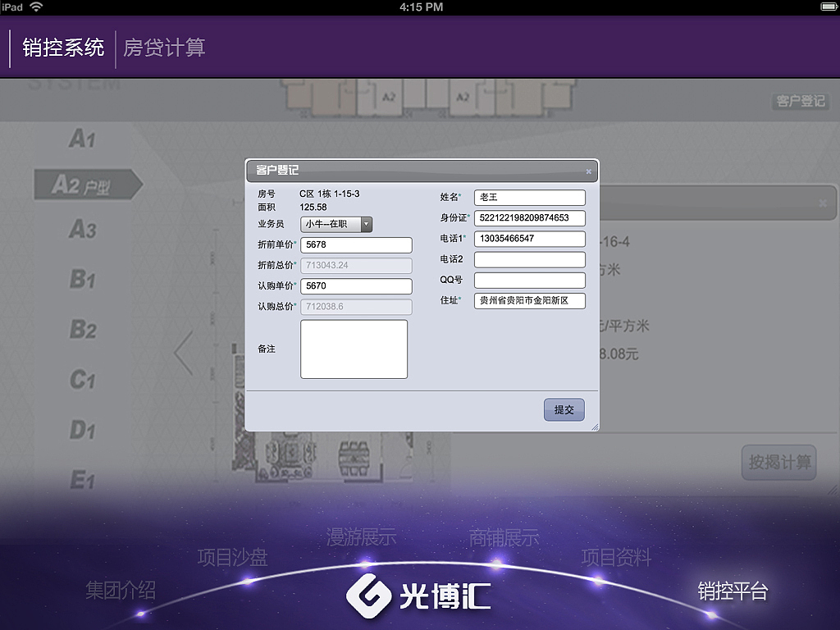Dismiss the background panel via its X
Screen dimensions: 840x630
pyautogui.click(x=824, y=203)
